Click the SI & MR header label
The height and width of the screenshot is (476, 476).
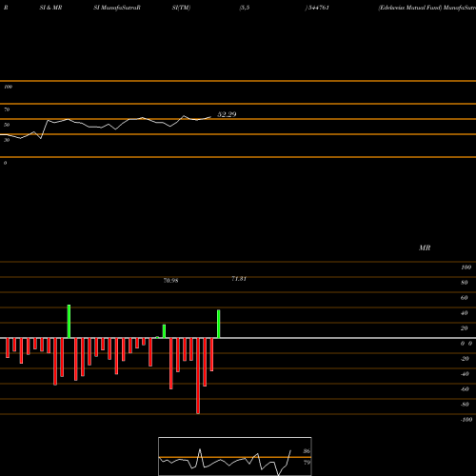(50, 8)
